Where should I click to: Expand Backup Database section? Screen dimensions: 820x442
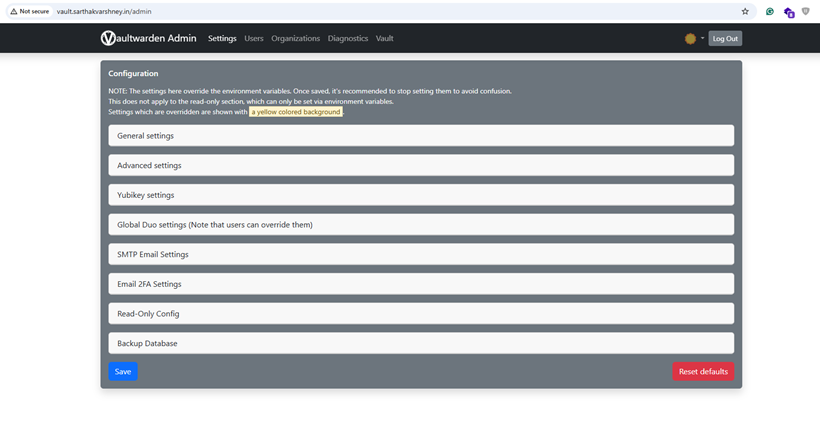click(421, 343)
